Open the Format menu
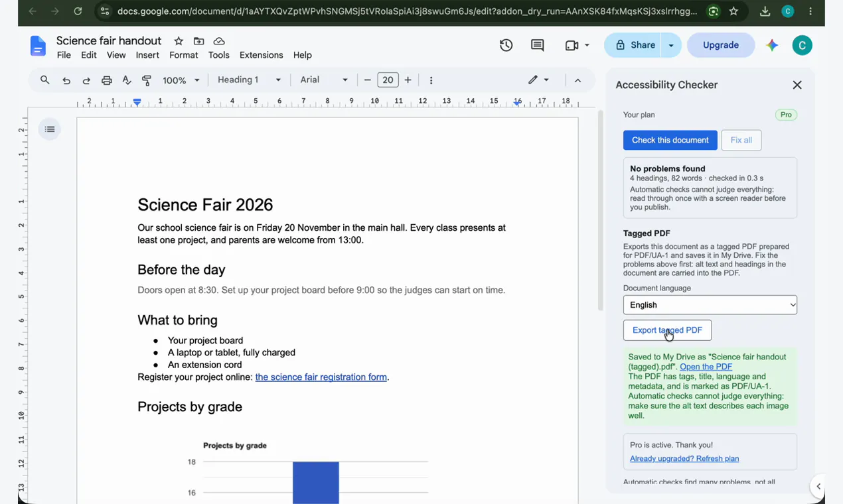Image resolution: width=843 pixels, height=504 pixels. pyautogui.click(x=184, y=55)
